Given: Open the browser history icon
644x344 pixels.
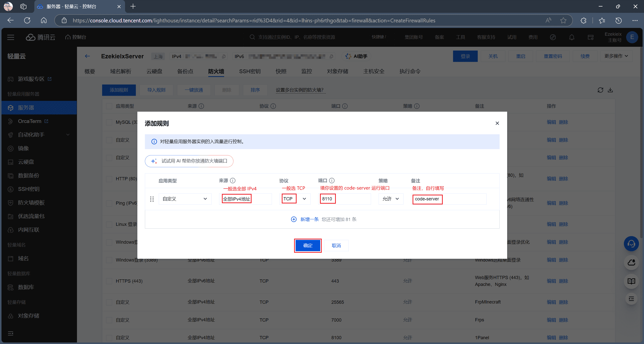Looking at the screenshot, I should tap(619, 20).
